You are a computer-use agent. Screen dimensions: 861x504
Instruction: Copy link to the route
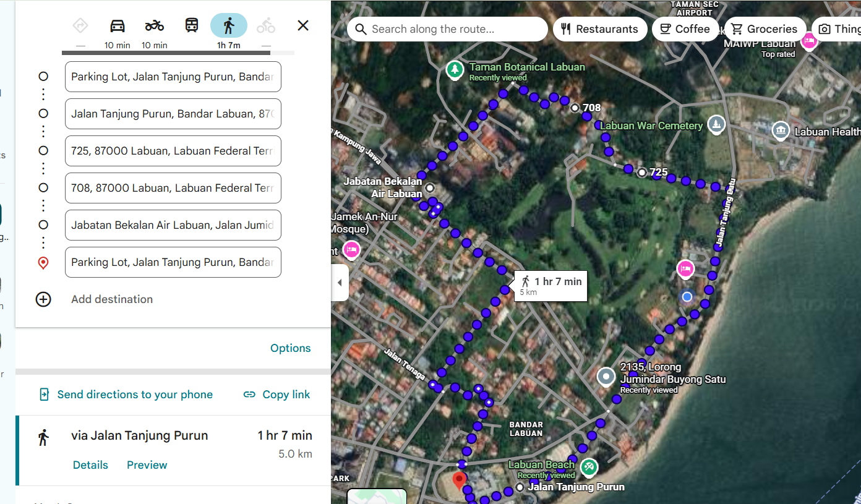coord(286,395)
